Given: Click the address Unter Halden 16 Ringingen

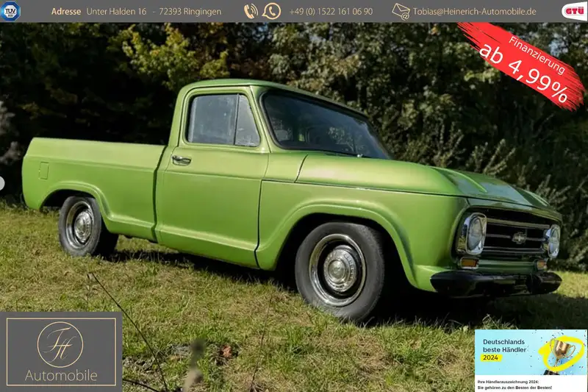Looking at the screenshot, I should point(154,12).
